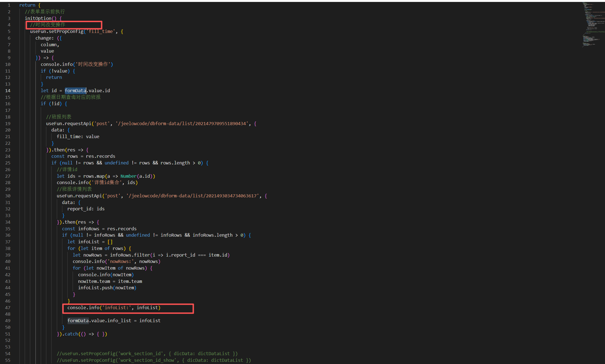The height and width of the screenshot is (364, 605).
Task: Click 'return' keyword on line 12
Action: (54, 77)
